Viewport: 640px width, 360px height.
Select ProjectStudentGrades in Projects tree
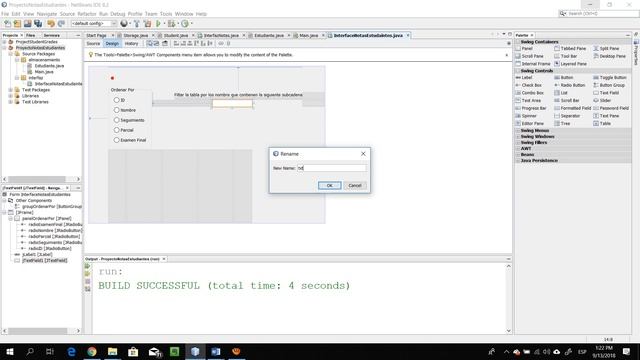(x=36, y=42)
